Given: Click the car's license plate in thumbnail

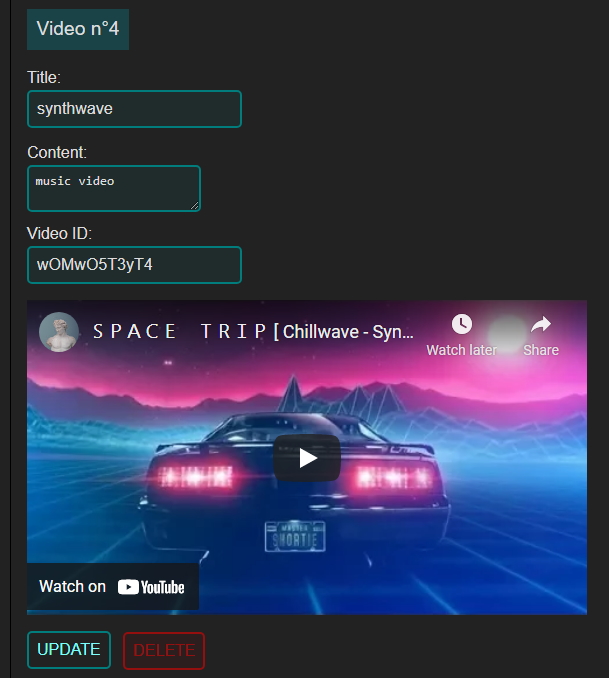Looking at the screenshot, I should click(295, 537).
